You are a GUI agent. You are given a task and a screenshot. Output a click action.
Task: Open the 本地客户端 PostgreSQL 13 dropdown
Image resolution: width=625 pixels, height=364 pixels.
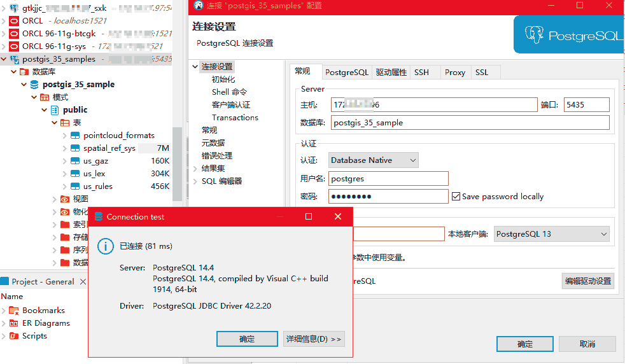point(552,234)
